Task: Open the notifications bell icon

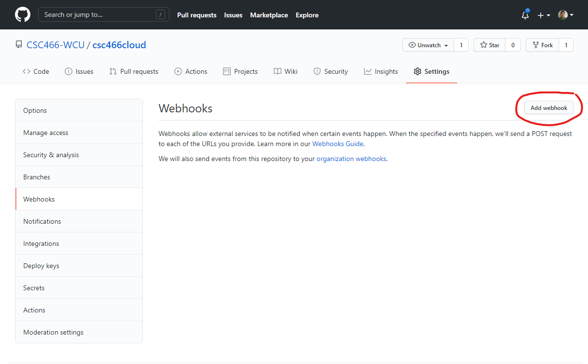Action: click(525, 15)
